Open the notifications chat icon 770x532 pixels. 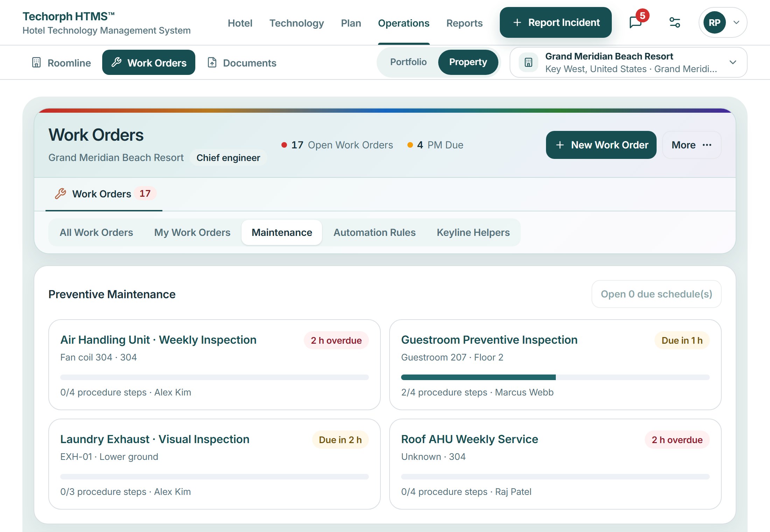pyautogui.click(x=635, y=23)
